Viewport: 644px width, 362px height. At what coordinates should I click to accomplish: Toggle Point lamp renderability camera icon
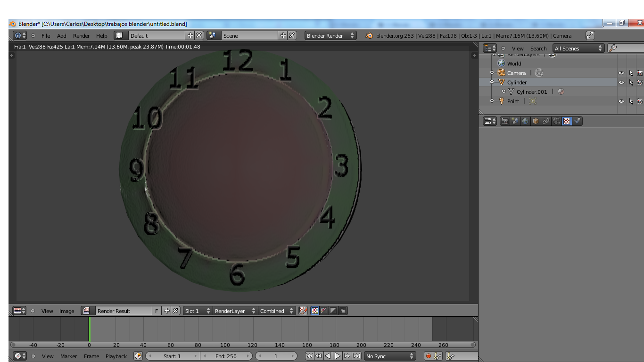pos(640,101)
